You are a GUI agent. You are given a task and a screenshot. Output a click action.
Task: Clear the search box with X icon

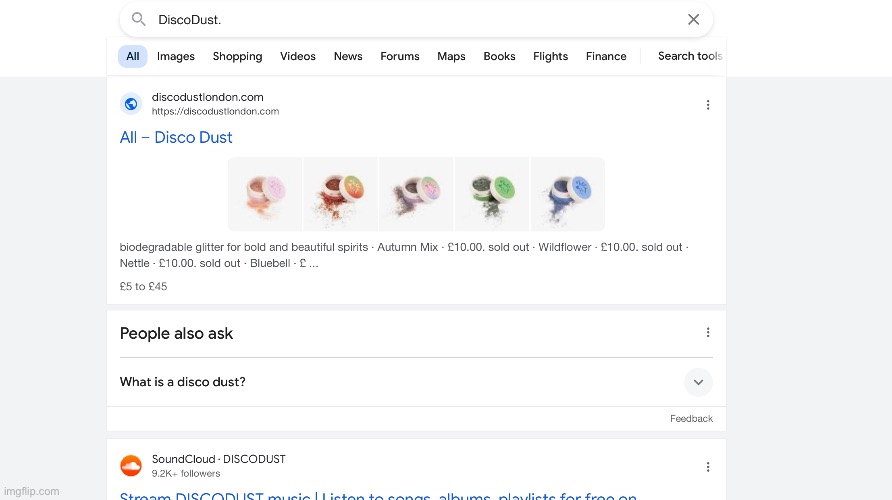(693, 20)
